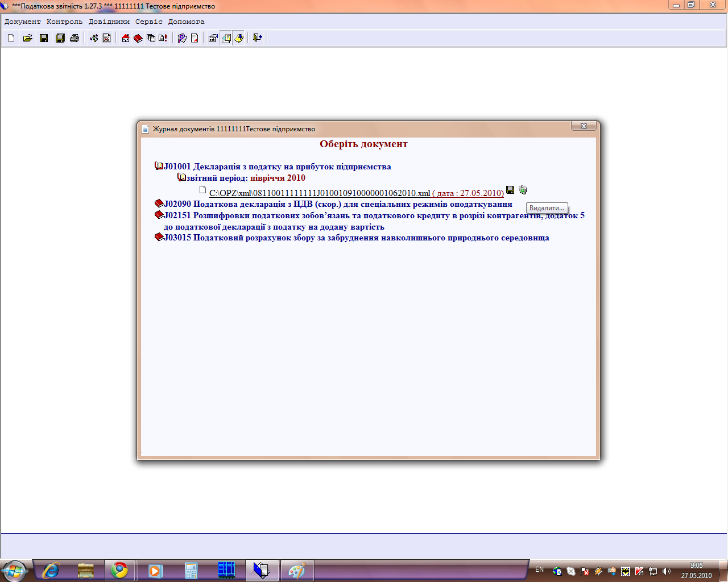Click the red house toolbar icon

click(x=126, y=38)
